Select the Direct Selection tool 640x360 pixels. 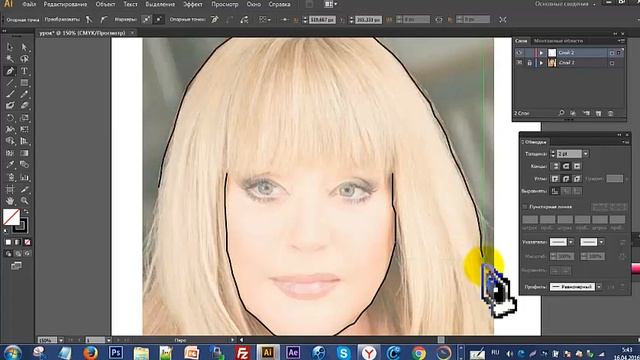pos(24,47)
